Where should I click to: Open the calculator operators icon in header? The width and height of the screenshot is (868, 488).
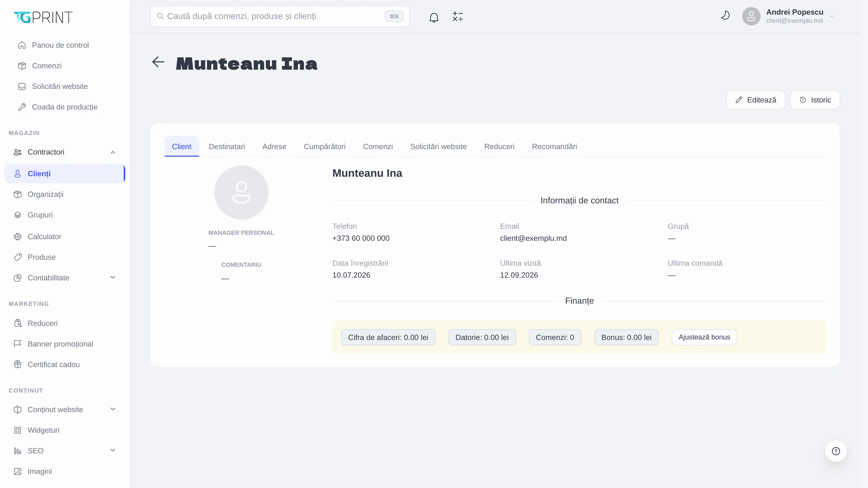tap(458, 17)
